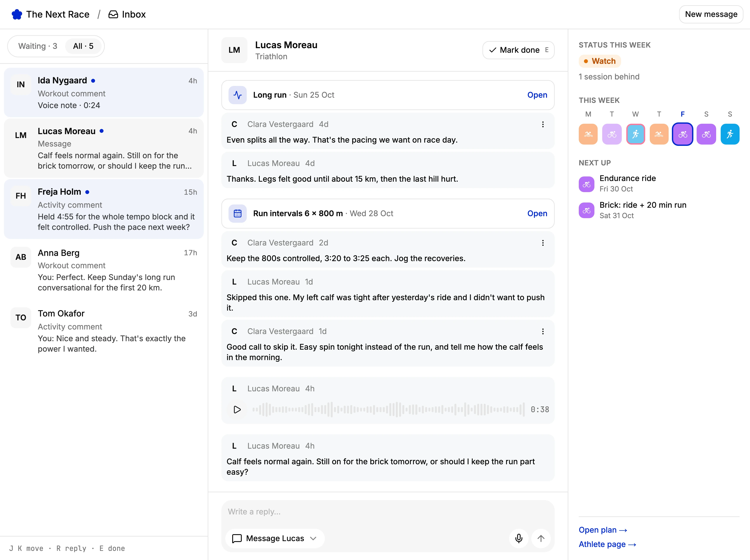Screen dimensions: 750x560
Task: Click the send arrow button in reply box
Action: coord(541,538)
